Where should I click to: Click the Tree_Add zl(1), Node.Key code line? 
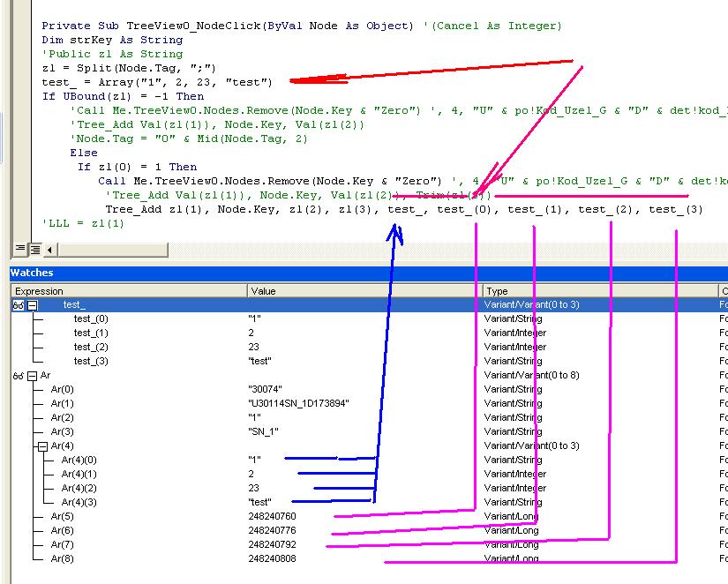pos(404,209)
